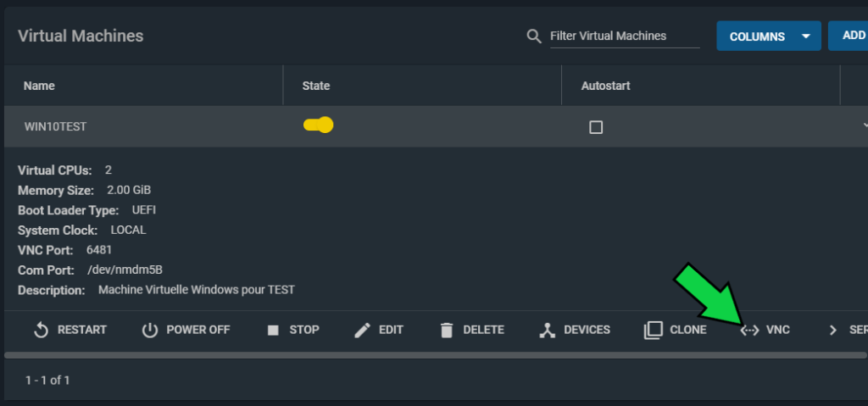This screenshot has height=406, width=868.
Task: Enable Autostart checkbox for WIN10TEST
Action: (596, 127)
